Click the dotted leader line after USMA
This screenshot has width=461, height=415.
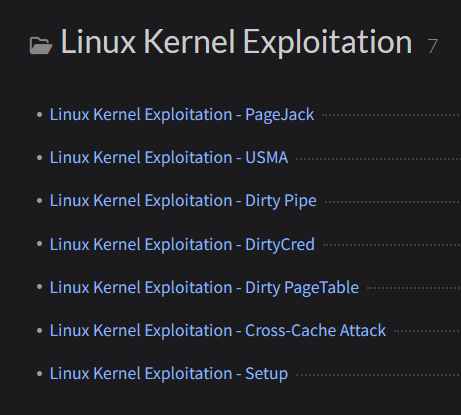(378, 159)
